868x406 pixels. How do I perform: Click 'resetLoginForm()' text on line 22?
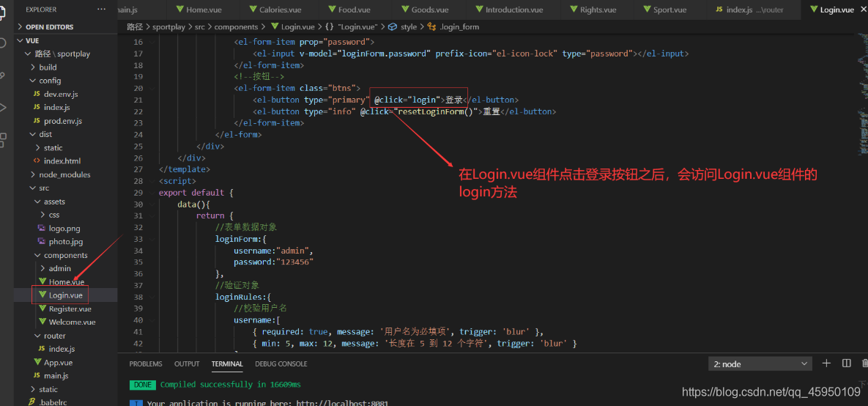tap(436, 111)
